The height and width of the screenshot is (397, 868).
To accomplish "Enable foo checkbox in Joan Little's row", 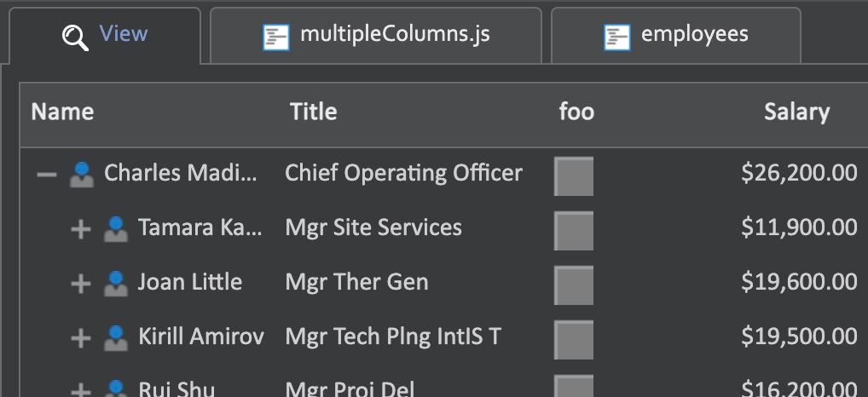I will point(573,285).
